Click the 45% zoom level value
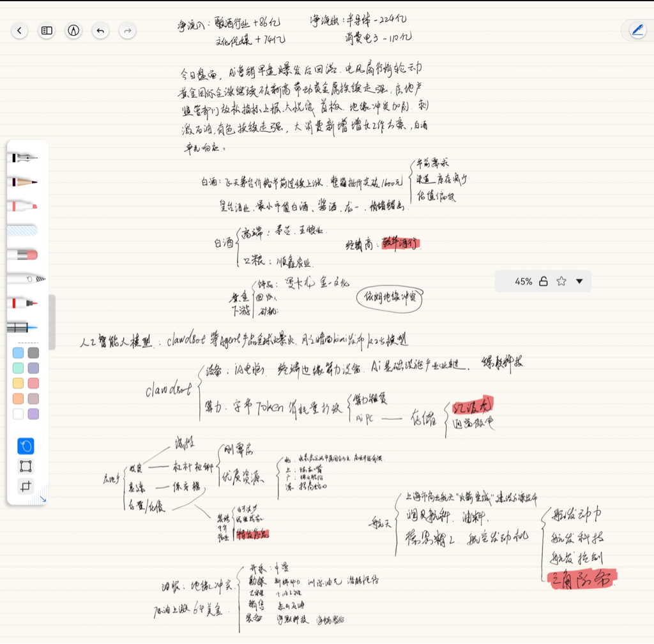This screenshot has height=644, width=654. click(x=523, y=281)
